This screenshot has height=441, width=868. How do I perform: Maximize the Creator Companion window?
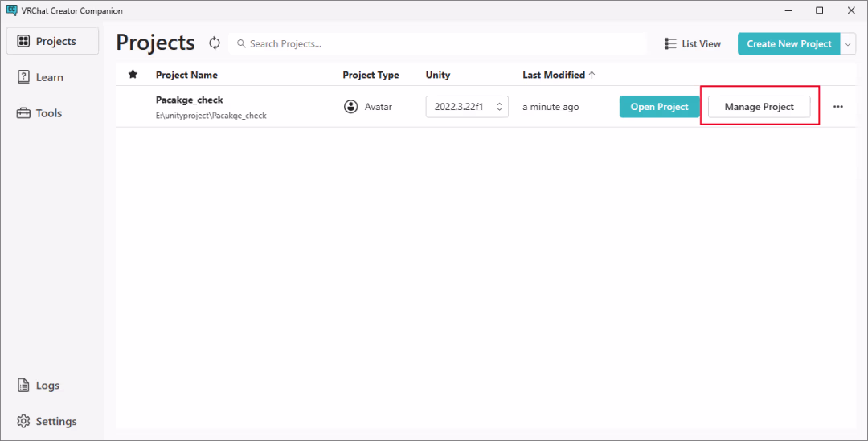coord(820,10)
